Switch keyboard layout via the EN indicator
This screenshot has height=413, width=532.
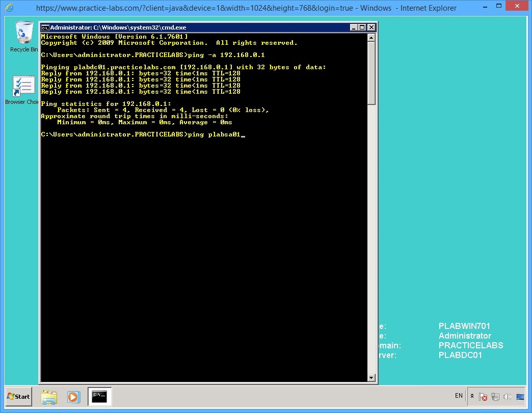click(458, 396)
